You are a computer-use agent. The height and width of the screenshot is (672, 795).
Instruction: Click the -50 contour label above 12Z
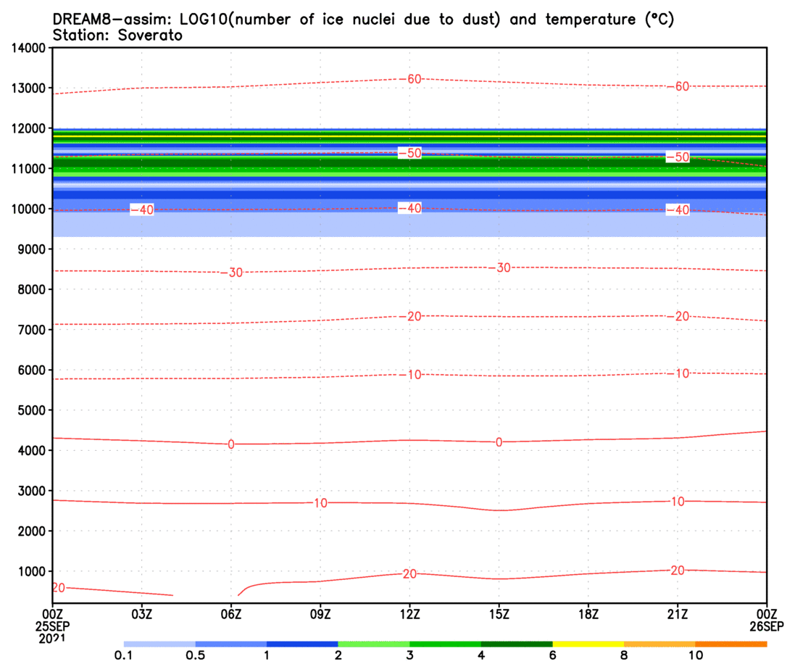click(x=410, y=153)
